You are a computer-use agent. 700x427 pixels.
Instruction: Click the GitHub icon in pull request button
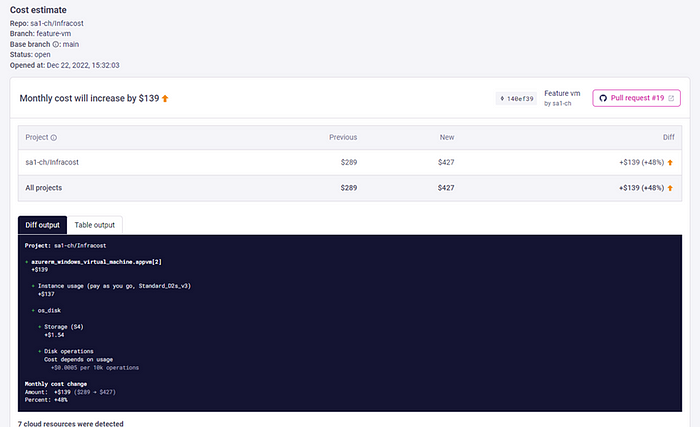pyautogui.click(x=603, y=98)
